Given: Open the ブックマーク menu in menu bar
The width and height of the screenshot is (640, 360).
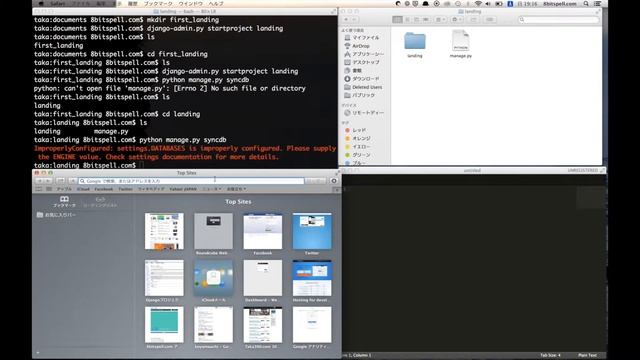Looking at the screenshot, I should [158, 4].
